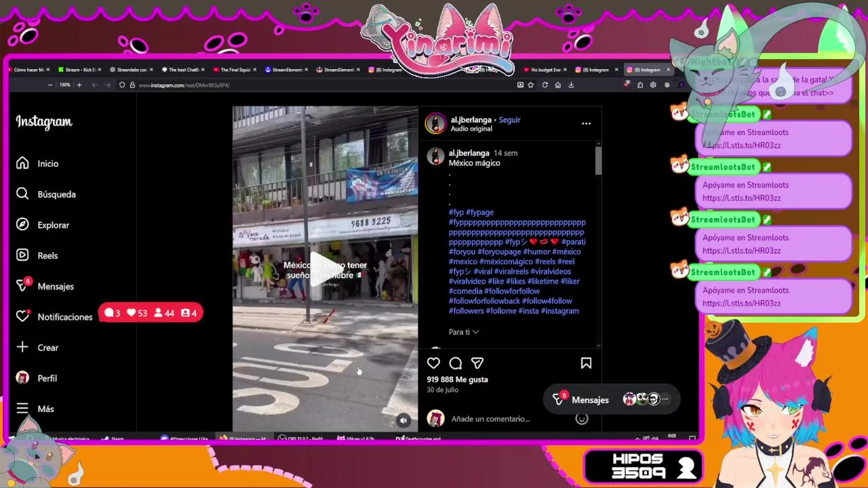Image resolution: width=868 pixels, height=488 pixels.
Task: Toggle video sound with the speaker icon
Action: (403, 420)
